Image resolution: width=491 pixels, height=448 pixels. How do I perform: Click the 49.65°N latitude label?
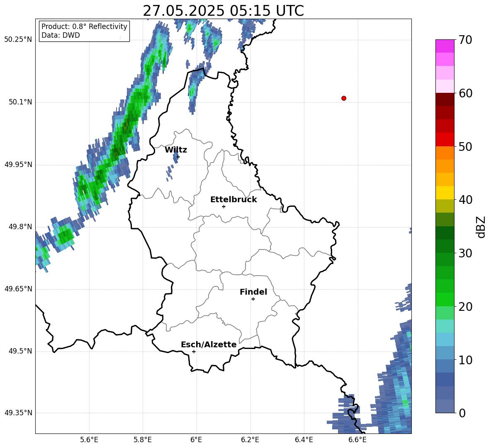click(x=18, y=288)
